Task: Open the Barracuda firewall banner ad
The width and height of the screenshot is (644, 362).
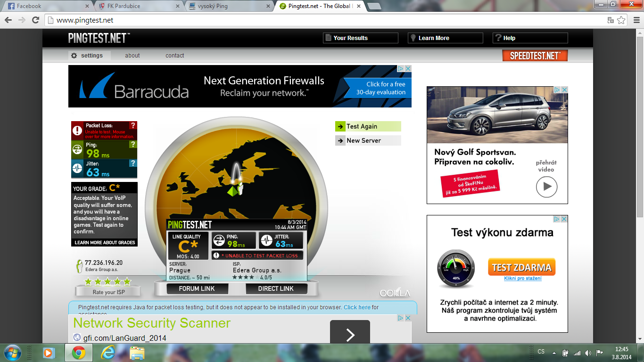Action: [x=240, y=86]
